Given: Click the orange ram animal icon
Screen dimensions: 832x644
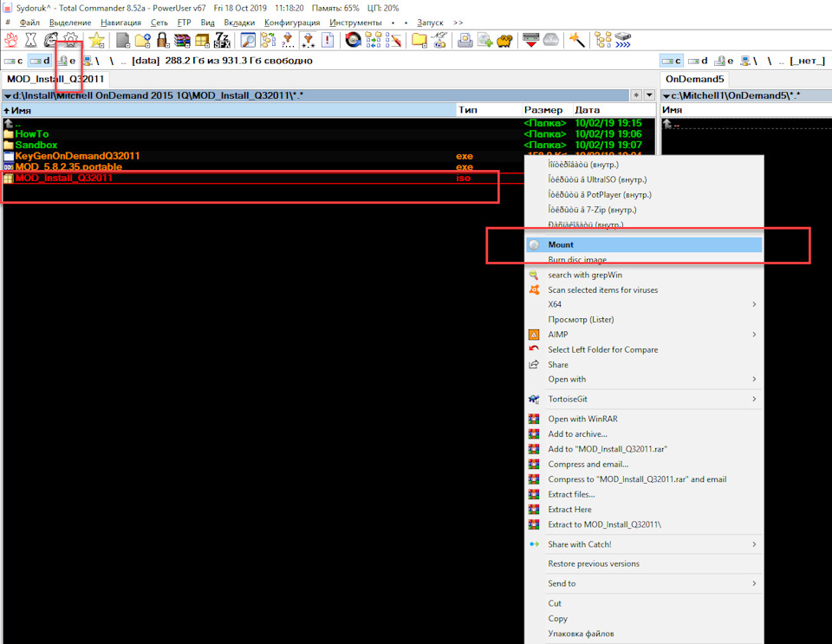Looking at the screenshot, I should click(x=504, y=41).
